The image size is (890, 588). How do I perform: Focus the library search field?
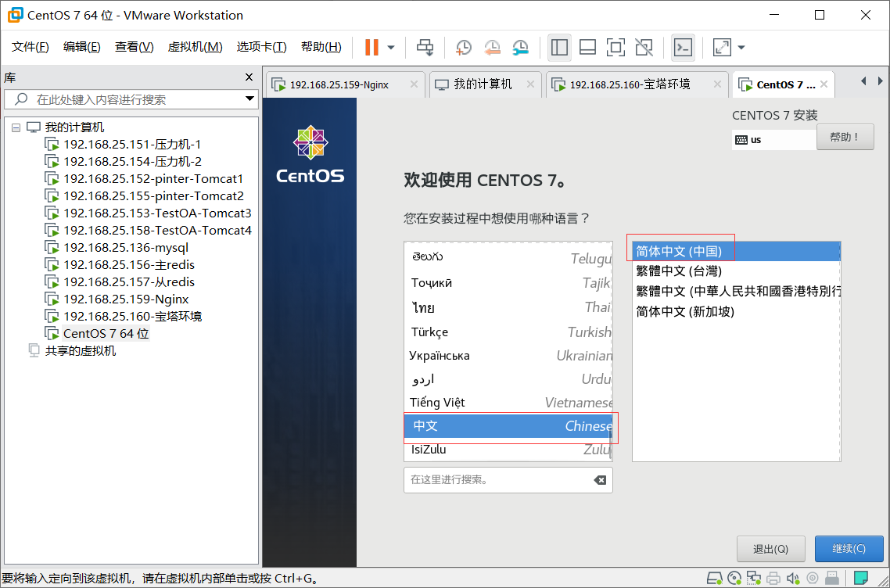(131, 100)
